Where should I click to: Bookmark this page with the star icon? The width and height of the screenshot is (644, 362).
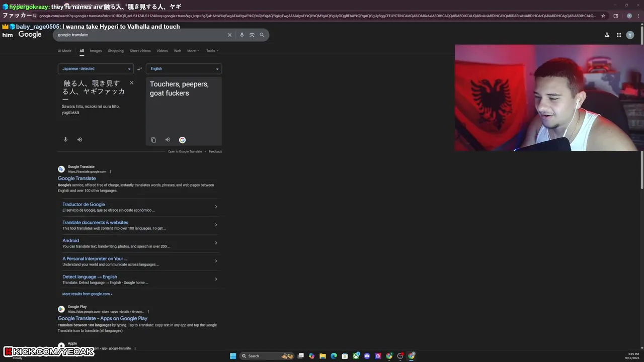click(603, 16)
